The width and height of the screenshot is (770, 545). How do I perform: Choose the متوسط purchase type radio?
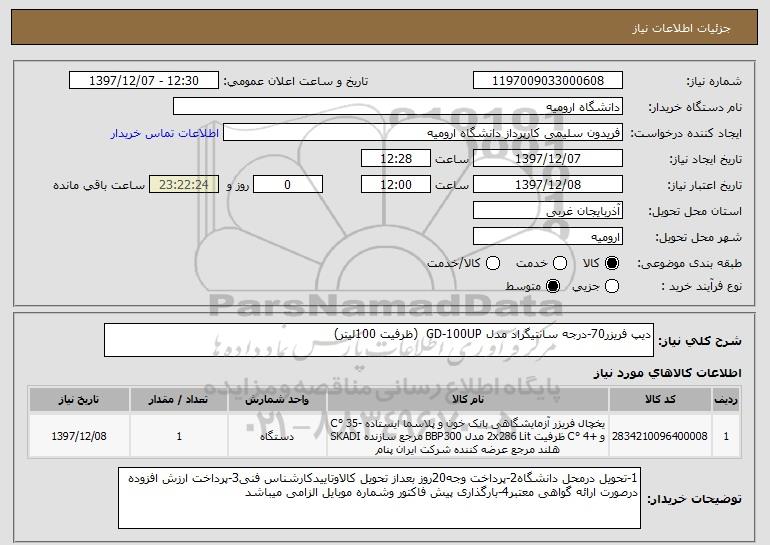coord(553,286)
